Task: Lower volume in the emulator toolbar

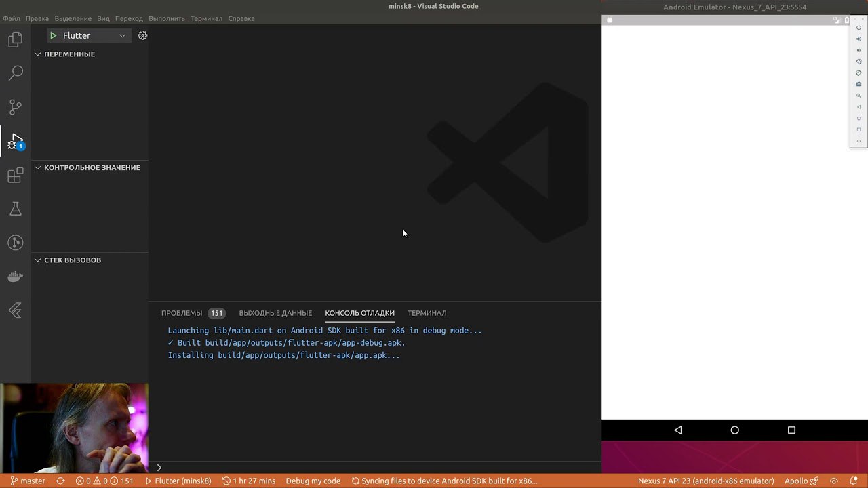Action: tap(859, 50)
